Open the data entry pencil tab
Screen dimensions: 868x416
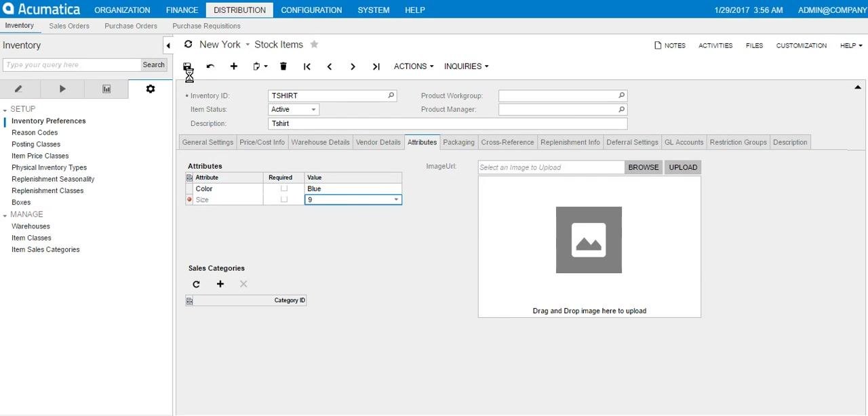(x=18, y=89)
